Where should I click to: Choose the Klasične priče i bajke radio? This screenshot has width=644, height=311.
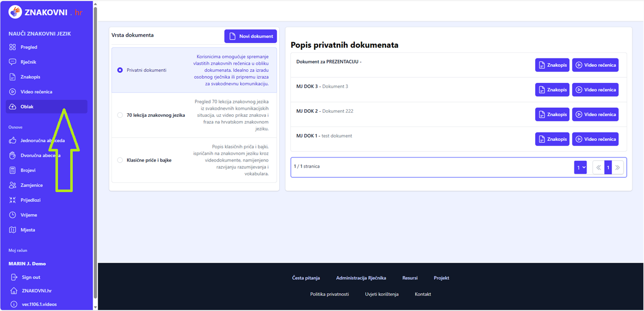tap(120, 160)
